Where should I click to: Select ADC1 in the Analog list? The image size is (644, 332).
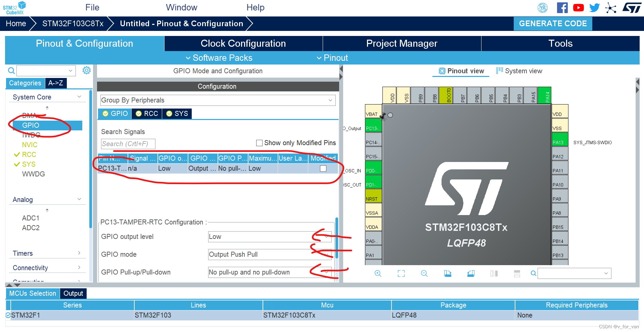click(31, 218)
